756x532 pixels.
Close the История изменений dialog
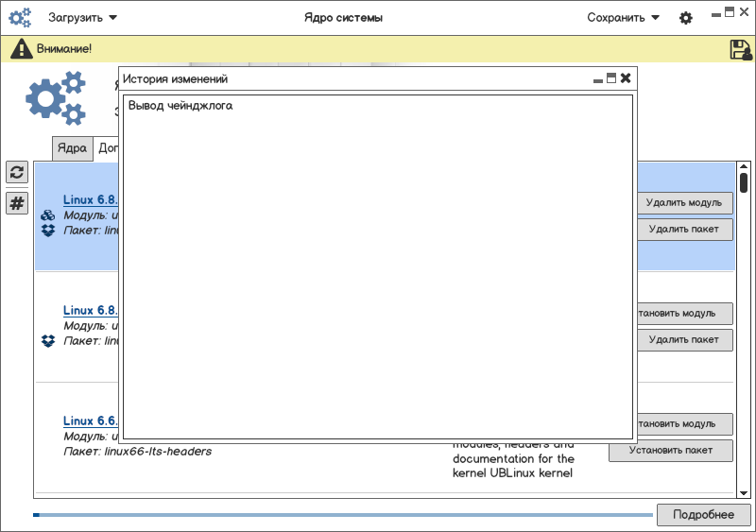[x=626, y=78]
